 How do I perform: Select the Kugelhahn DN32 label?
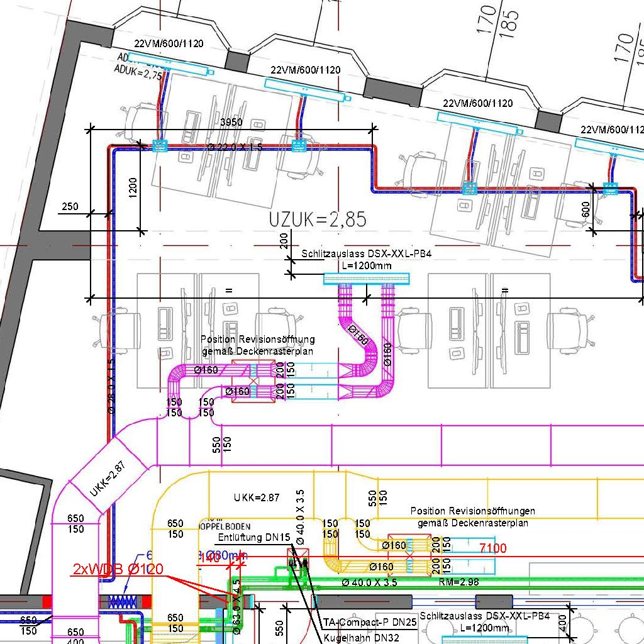[x=361, y=638]
